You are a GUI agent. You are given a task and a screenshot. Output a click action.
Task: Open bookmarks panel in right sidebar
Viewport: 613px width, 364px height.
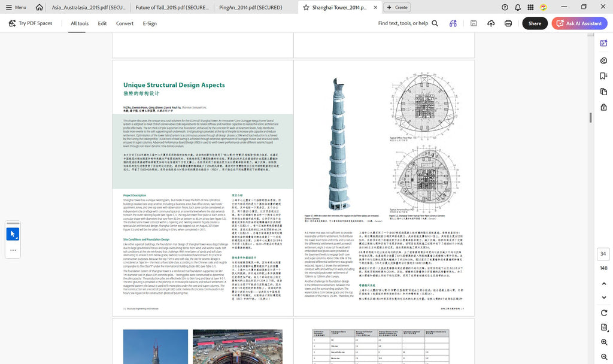[603, 76]
